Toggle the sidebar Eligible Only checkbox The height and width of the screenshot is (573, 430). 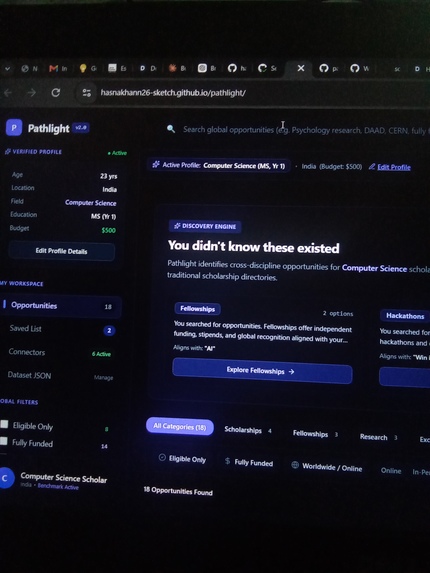coord(4,424)
